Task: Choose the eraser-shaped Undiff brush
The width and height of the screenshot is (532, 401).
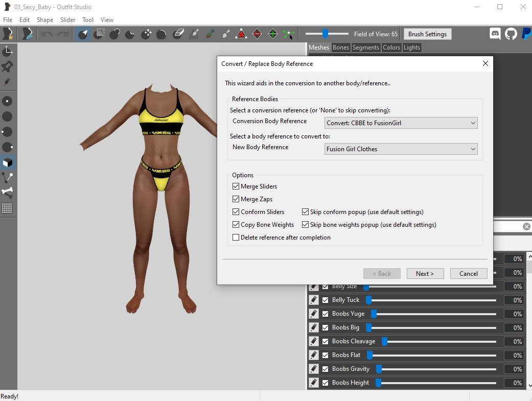Action: [x=178, y=34]
